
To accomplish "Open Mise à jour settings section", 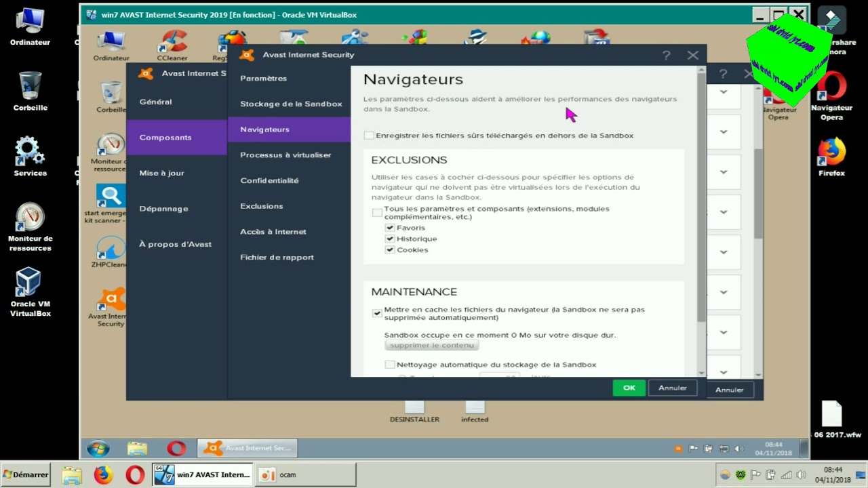I will tap(176, 173).
